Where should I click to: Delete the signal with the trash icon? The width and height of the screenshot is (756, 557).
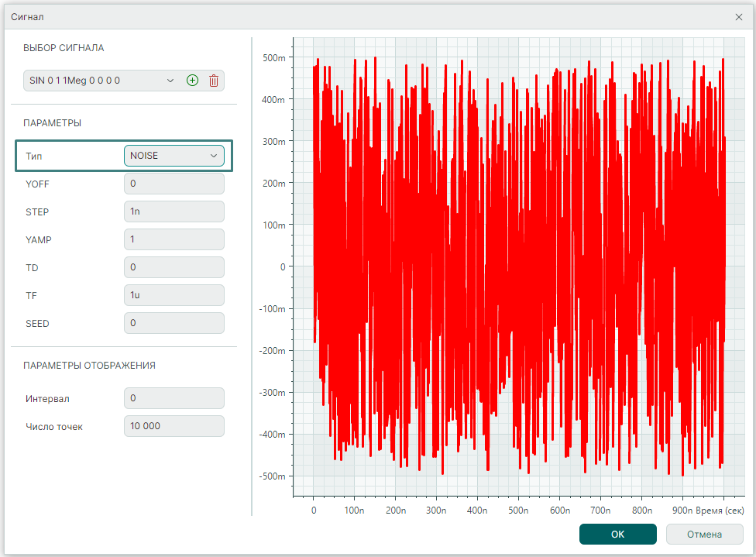coord(214,81)
